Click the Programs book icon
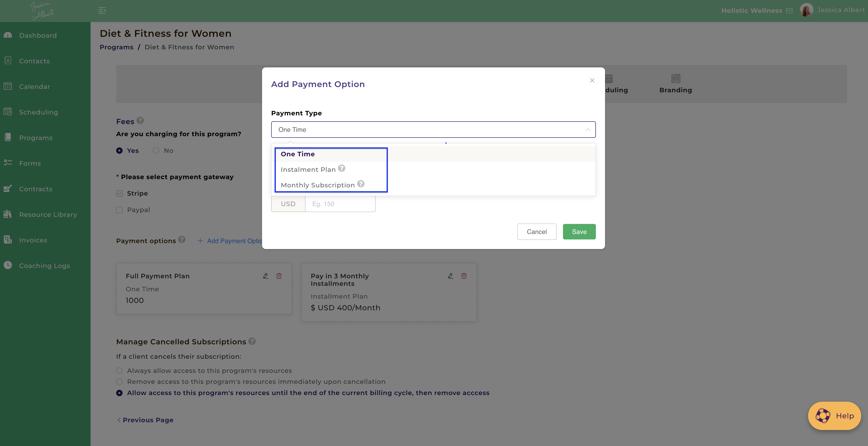Screen dimensions: 868x446 8,137
